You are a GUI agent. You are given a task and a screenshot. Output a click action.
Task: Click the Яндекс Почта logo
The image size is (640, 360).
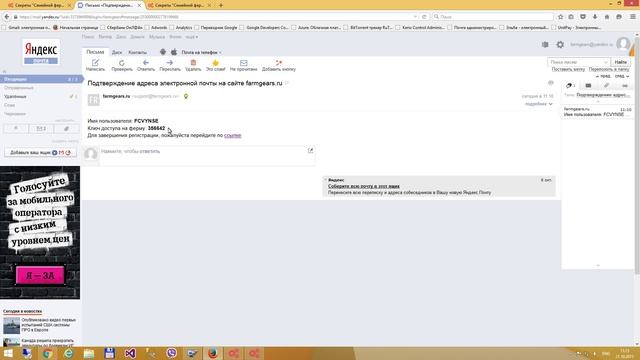(41, 52)
